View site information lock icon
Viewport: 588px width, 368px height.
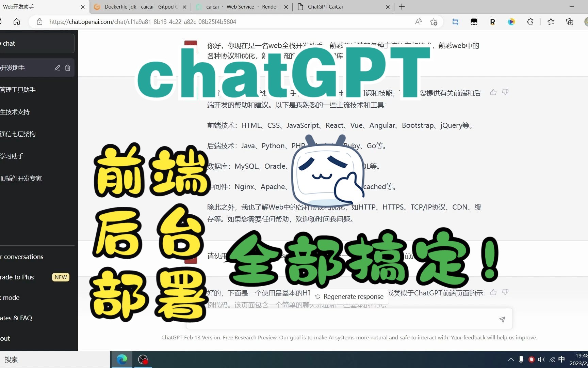coord(39,22)
